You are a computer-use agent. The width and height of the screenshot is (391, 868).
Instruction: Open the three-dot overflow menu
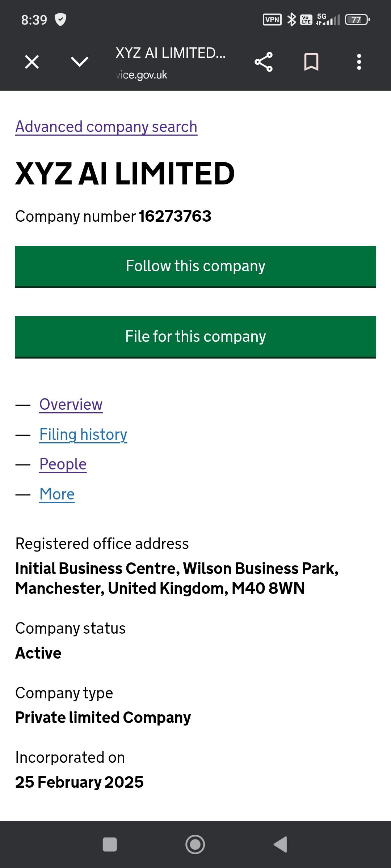point(359,62)
